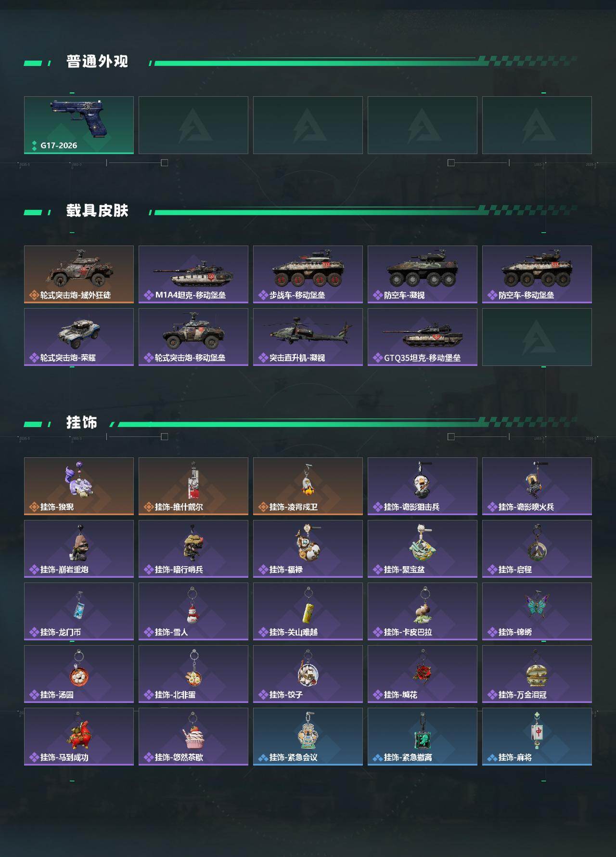Open the 轮式突击炮-域外狂徒 vehicle skin
Screen dimensions: 616x857
(79, 274)
